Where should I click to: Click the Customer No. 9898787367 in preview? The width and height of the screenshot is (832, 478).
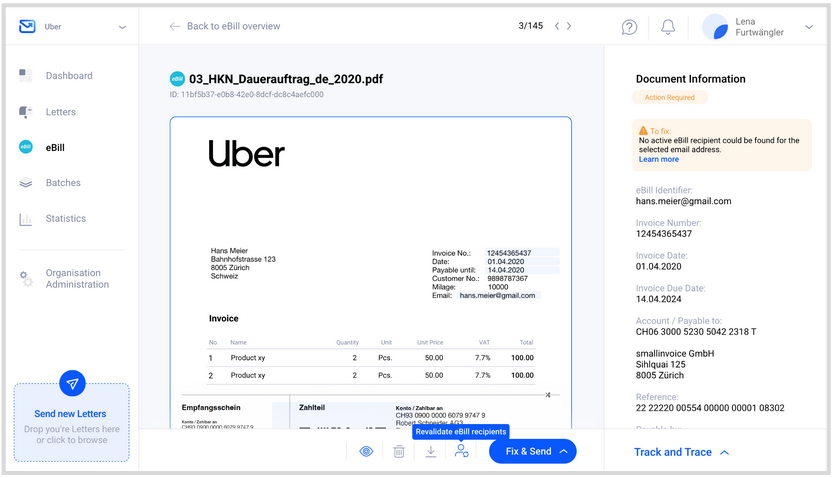point(480,279)
